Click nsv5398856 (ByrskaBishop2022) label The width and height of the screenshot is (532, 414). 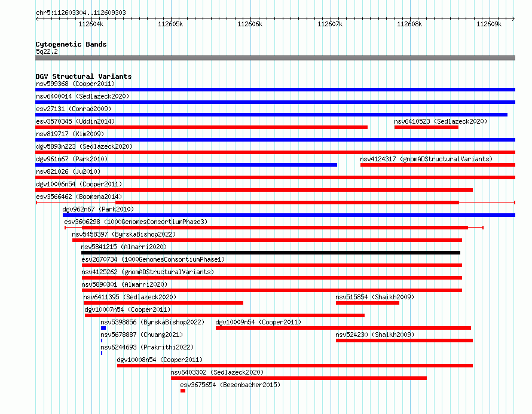[152, 322]
